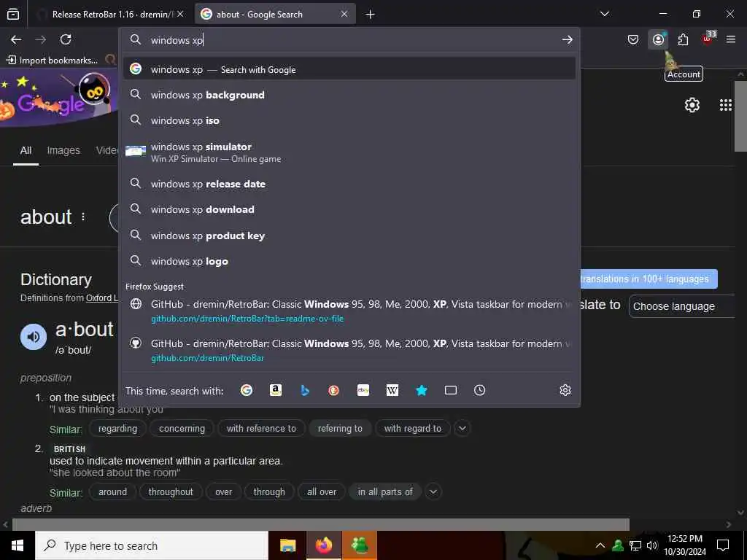Search history using the clock icon

(480, 391)
